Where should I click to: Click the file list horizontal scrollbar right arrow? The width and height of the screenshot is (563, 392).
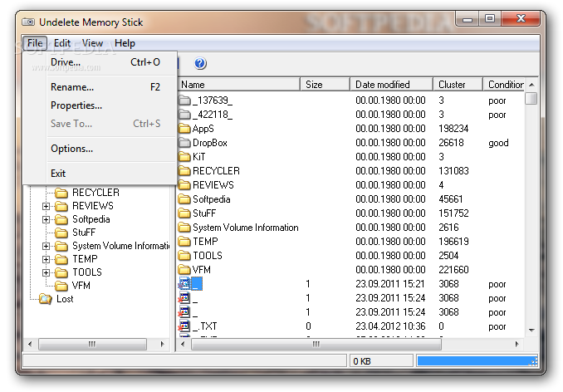pos(516,345)
